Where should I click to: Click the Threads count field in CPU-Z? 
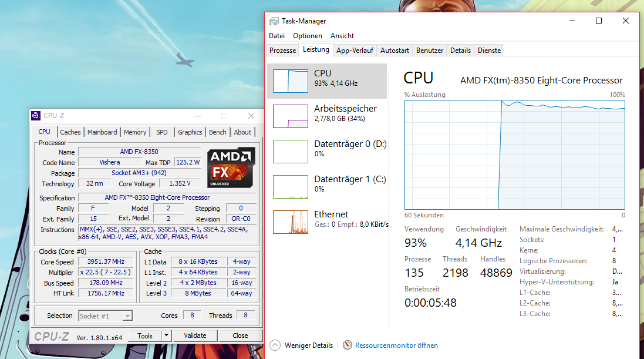coord(245,315)
